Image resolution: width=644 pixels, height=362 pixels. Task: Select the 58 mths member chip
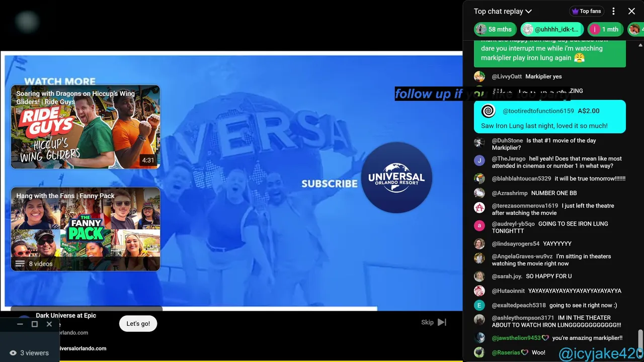(496, 29)
